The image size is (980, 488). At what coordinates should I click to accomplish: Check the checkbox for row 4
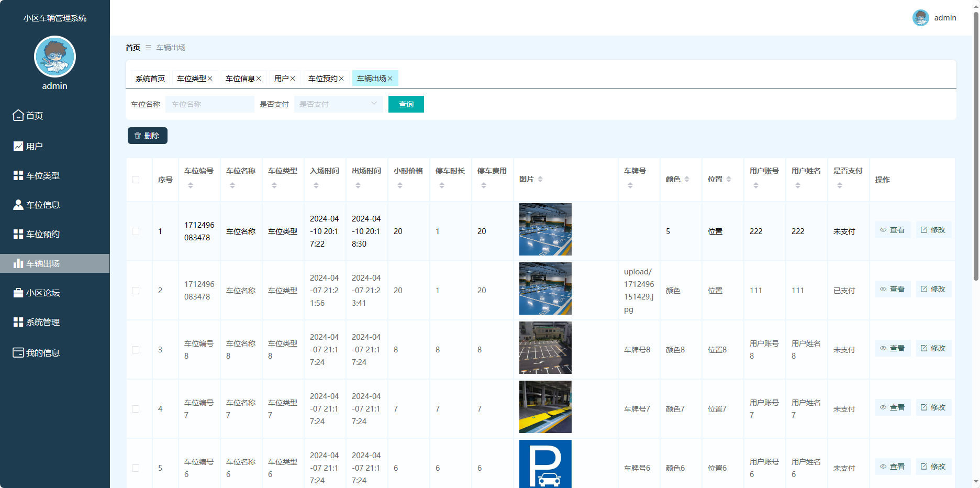pyautogui.click(x=136, y=409)
